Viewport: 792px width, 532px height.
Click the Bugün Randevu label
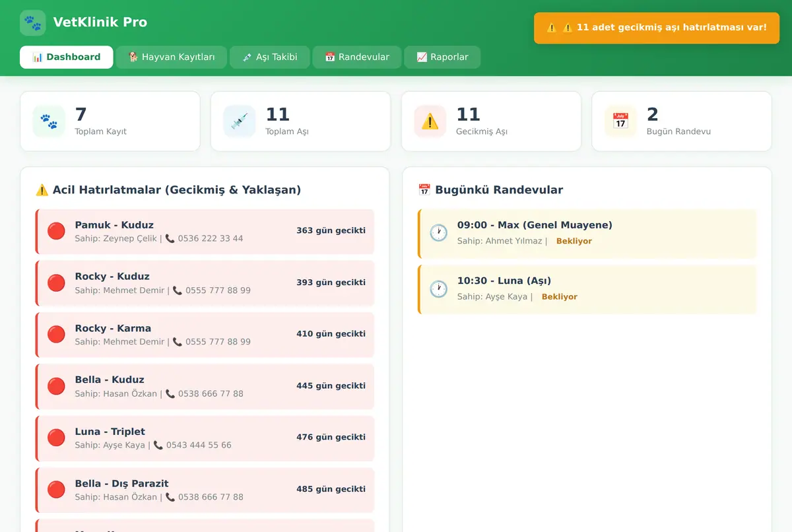678,131
